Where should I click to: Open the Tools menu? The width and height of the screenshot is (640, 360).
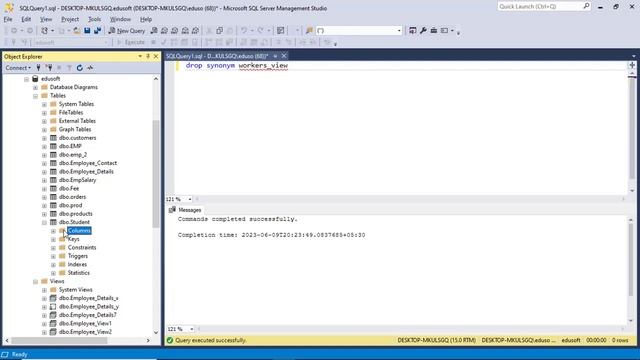(x=94, y=19)
